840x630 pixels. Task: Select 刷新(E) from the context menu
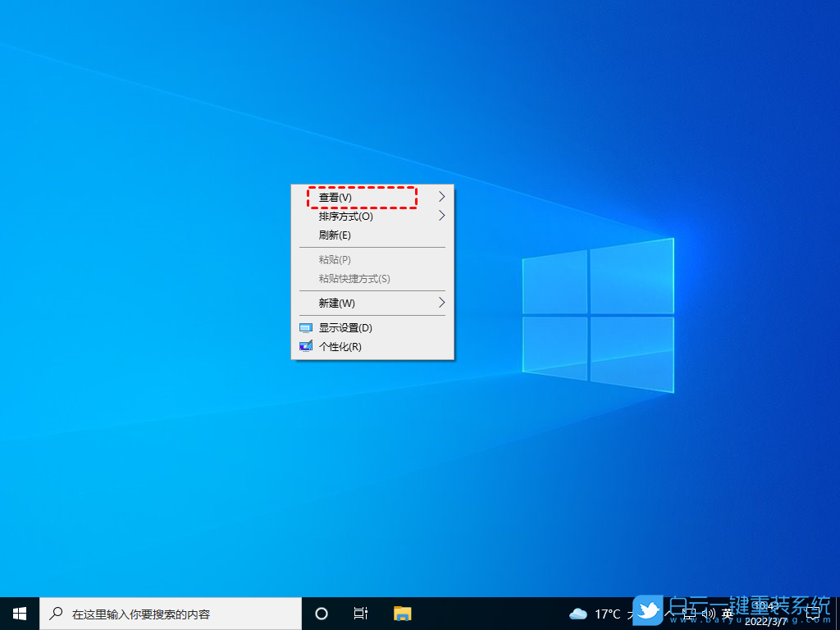pos(338,235)
